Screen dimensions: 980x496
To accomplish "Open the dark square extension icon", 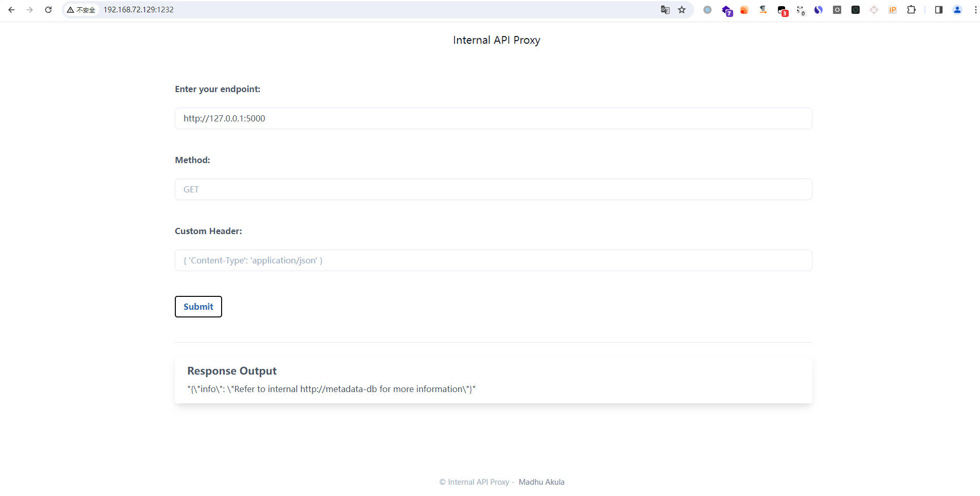I will 856,10.
